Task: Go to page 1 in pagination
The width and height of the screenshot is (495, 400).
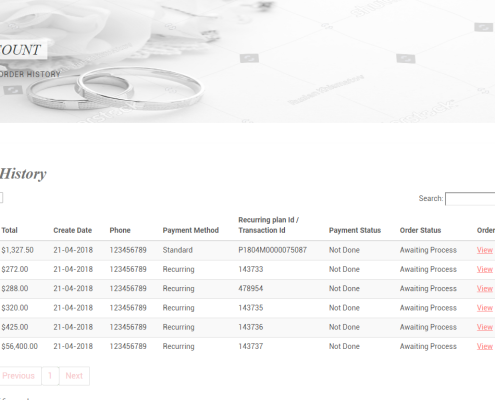Action: pos(50,376)
